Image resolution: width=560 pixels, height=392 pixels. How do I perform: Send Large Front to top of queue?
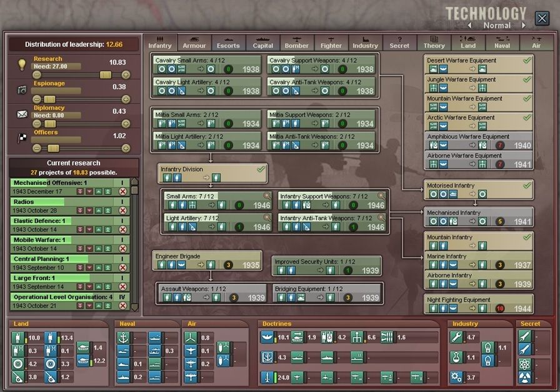coord(108,286)
